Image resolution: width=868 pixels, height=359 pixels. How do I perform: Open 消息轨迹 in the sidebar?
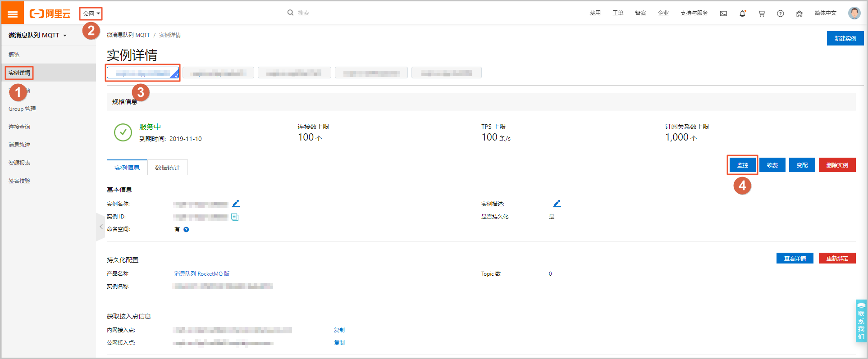[19, 145]
